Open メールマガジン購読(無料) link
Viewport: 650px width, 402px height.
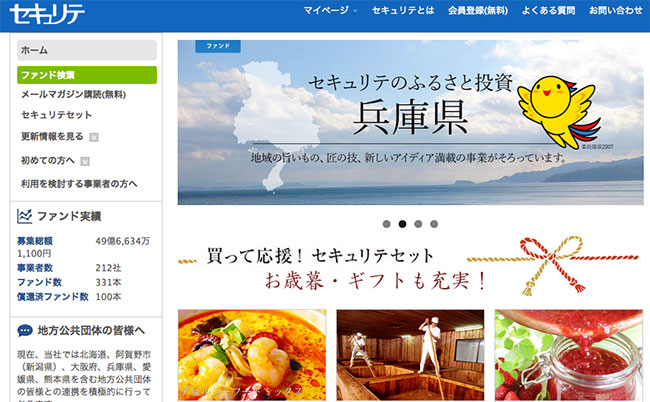pos(73,94)
